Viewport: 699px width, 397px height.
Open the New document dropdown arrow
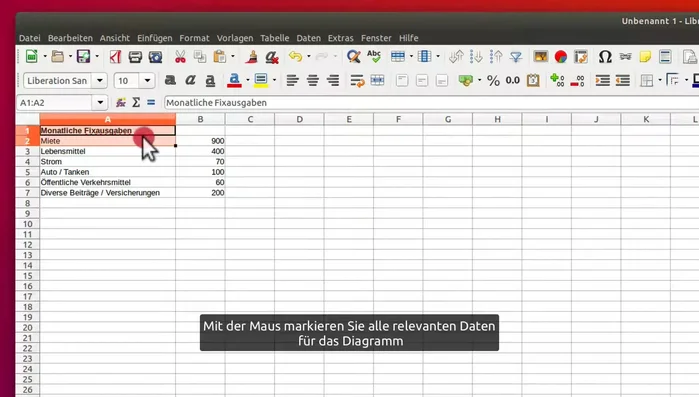click(x=45, y=57)
